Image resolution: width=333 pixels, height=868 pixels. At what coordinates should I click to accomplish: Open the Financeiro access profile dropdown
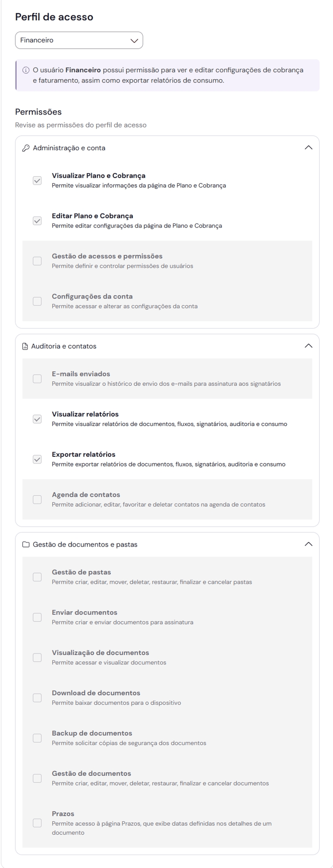[x=79, y=40]
